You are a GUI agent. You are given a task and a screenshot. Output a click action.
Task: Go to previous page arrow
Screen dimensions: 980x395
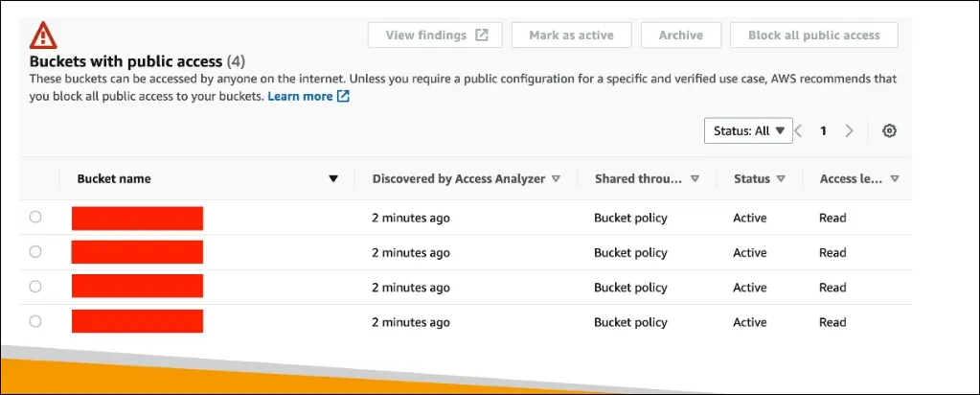coord(799,131)
